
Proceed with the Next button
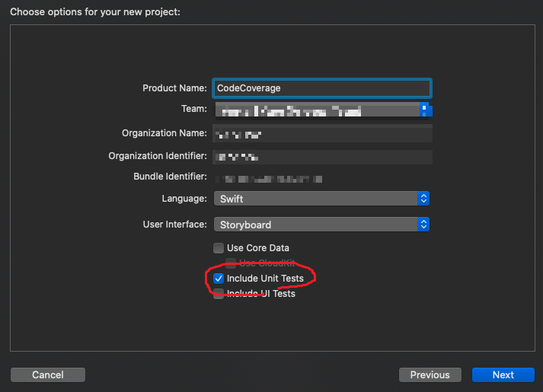tap(503, 374)
